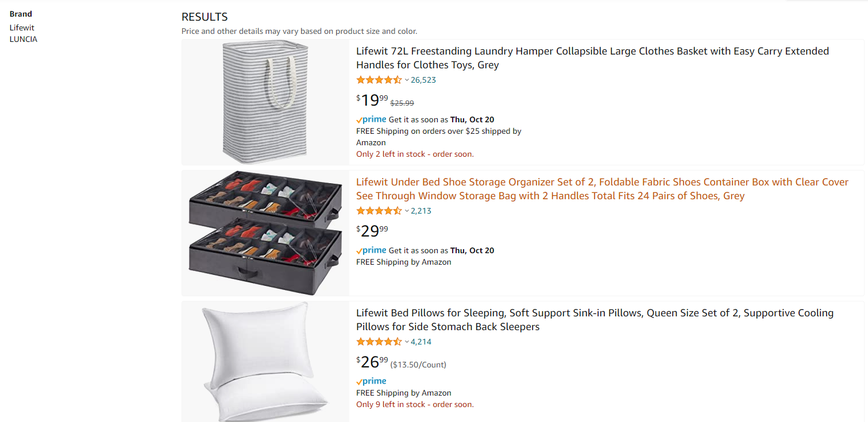Click the white pillows product image

point(265,362)
